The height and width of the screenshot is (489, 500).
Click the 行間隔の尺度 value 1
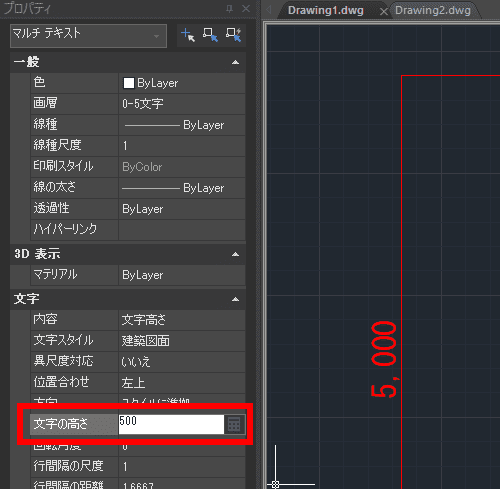click(x=182, y=466)
